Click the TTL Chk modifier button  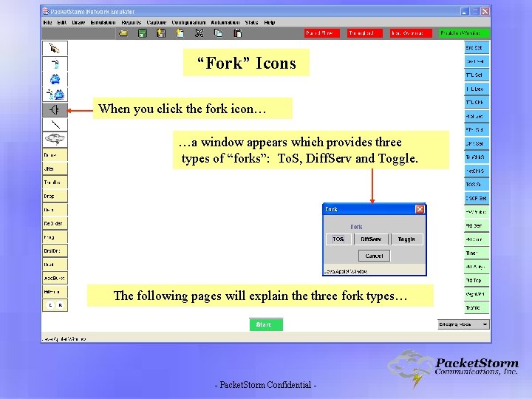coord(477,103)
